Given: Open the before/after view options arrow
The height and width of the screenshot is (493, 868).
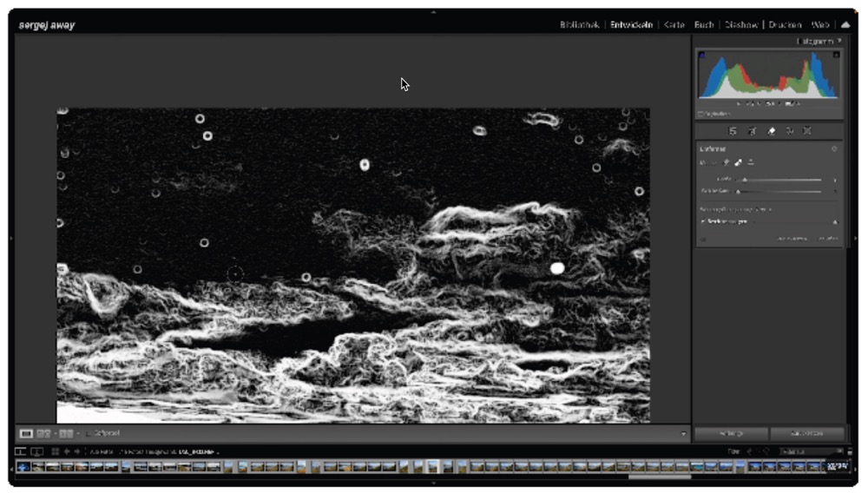Looking at the screenshot, I should point(78,434).
